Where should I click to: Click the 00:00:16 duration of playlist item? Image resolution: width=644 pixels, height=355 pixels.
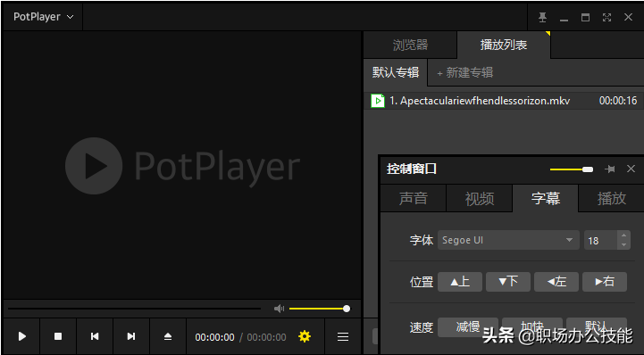(x=618, y=101)
